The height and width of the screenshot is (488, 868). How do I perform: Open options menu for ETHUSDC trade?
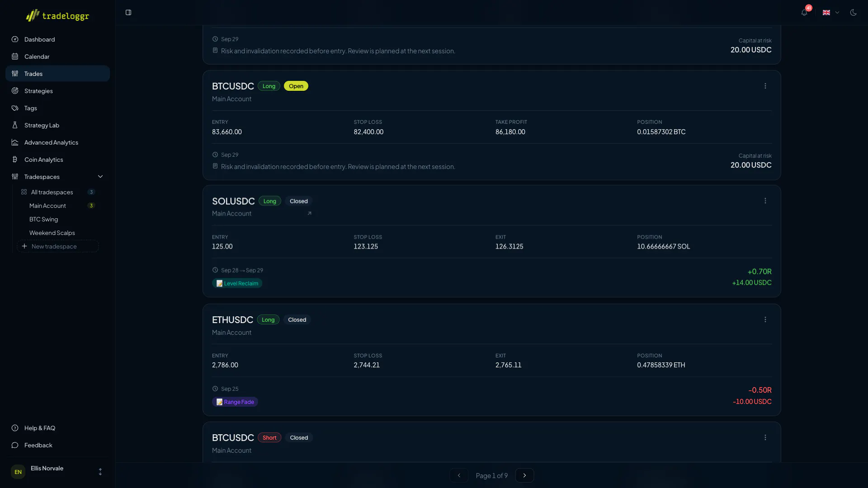point(765,319)
